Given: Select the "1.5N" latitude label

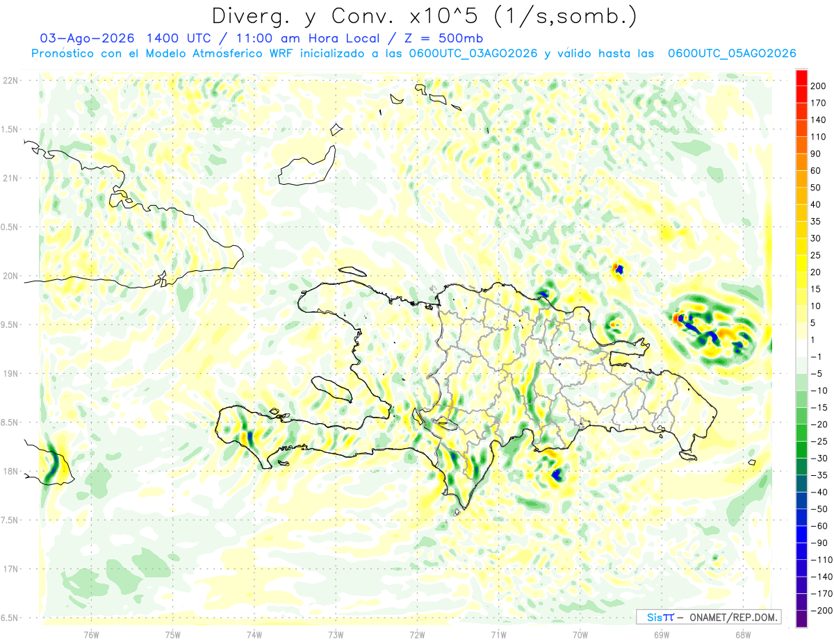Looking at the screenshot, I should tap(10, 129).
